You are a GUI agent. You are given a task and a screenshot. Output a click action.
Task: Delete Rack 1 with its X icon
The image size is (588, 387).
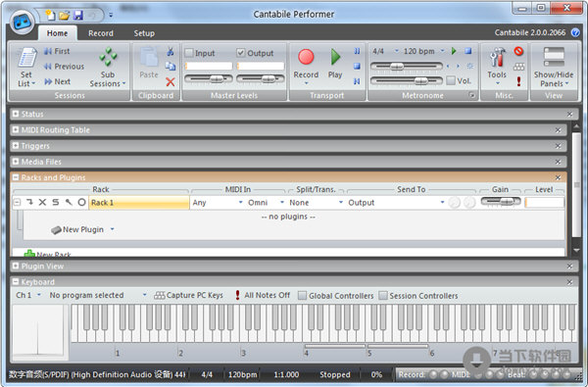(x=42, y=202)
